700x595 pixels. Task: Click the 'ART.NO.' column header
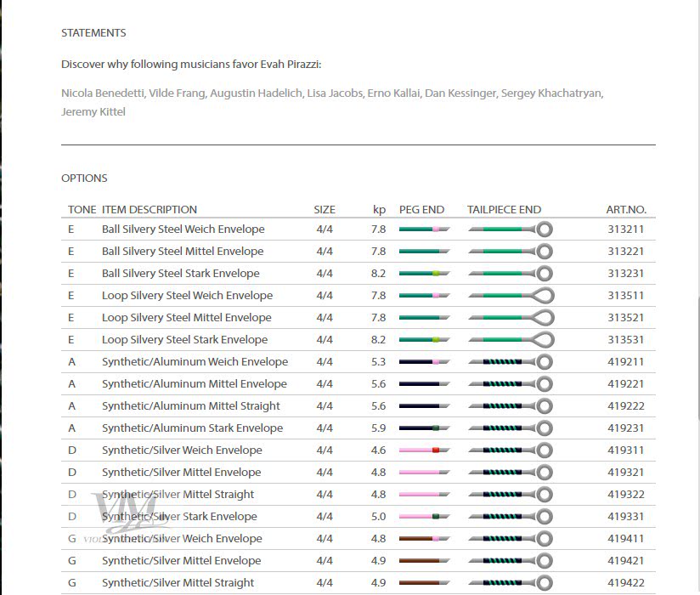pyautogui.click(x=626, y=209)
